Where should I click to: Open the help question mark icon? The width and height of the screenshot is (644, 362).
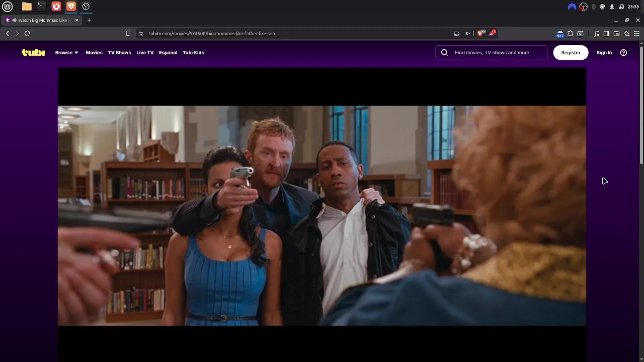point(623,52)
